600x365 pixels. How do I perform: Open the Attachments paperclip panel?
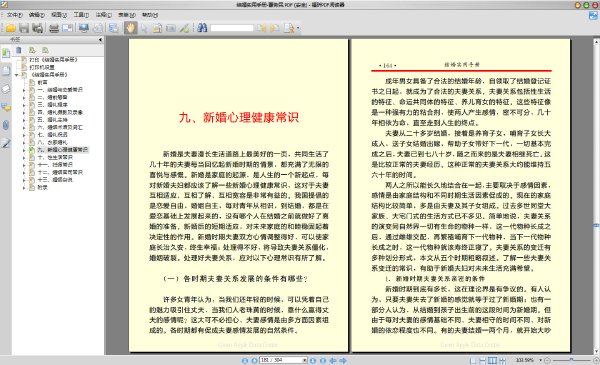6,125
